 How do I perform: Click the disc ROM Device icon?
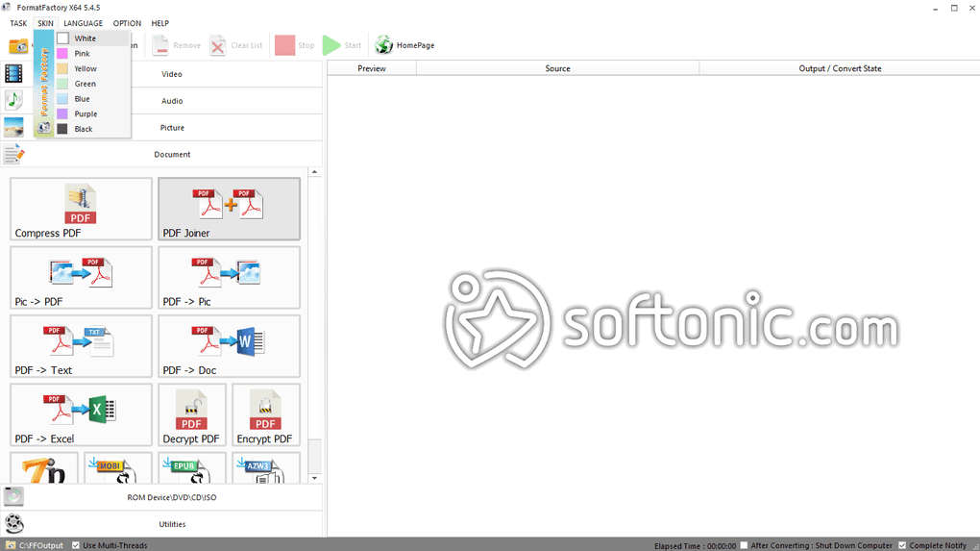[13, 496]
